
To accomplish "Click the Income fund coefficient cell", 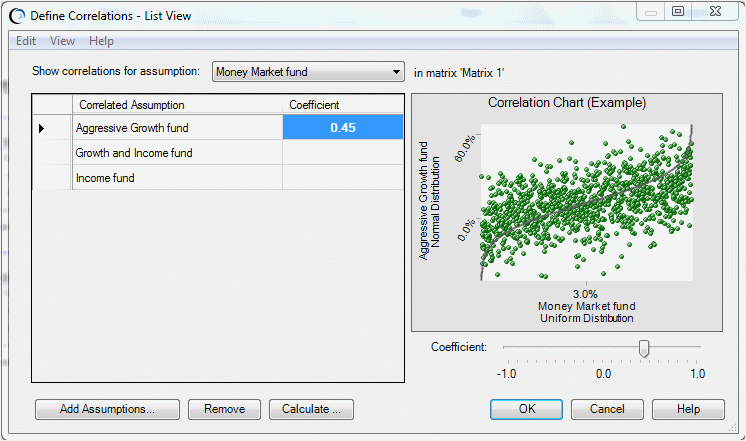I will click(343, 178).
